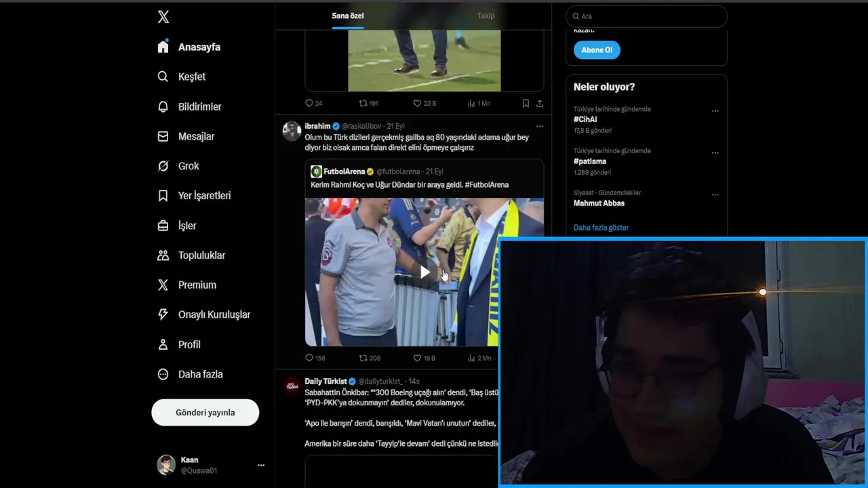Like the post with 22 B likes
The height and width of the screenshot is (488, 868).
click(417, 104)
